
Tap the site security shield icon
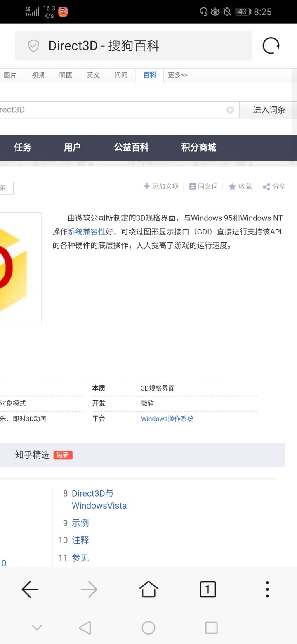[x=33, y=46]
